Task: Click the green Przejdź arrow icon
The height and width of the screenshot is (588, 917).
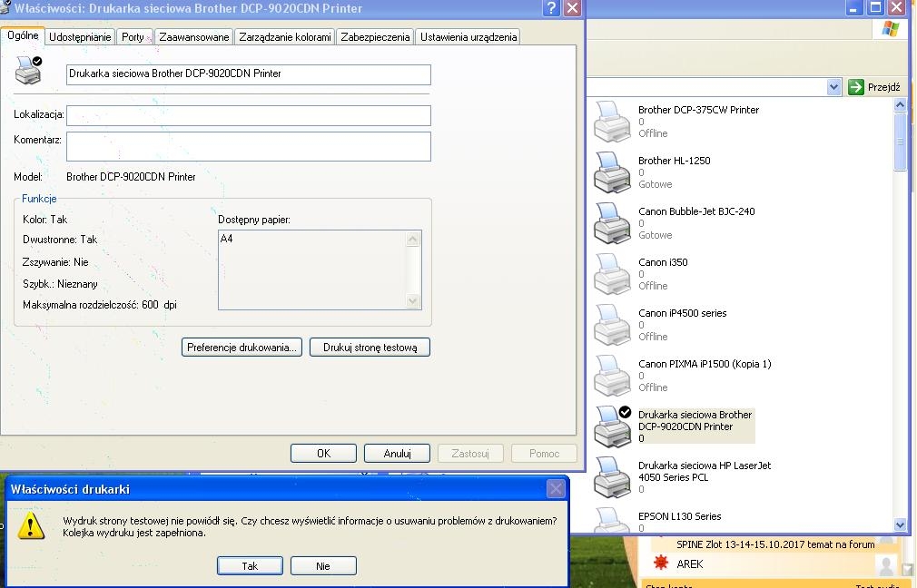Action: pos(855,87)
